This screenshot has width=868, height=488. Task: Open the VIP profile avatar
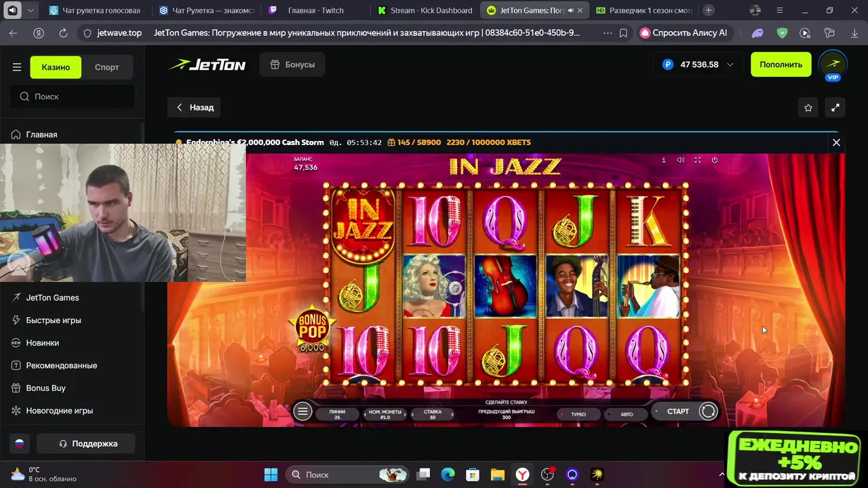tap(833, 64)
